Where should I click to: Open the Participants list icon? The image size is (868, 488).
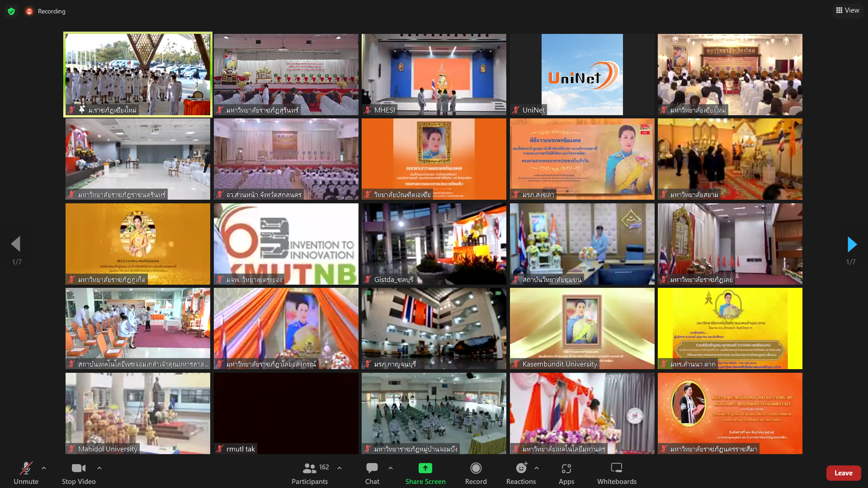(x=310, y=469)
